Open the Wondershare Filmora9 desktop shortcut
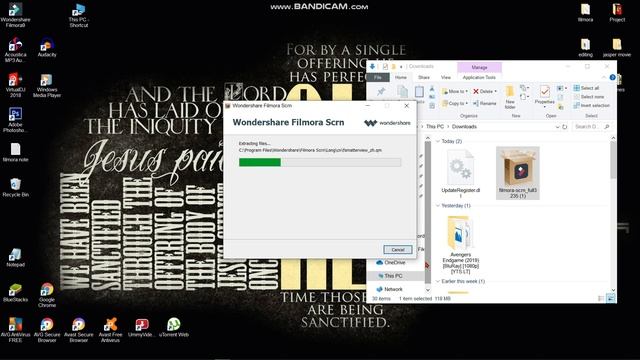Screen dimensions: 640x360 click(16, 15)
